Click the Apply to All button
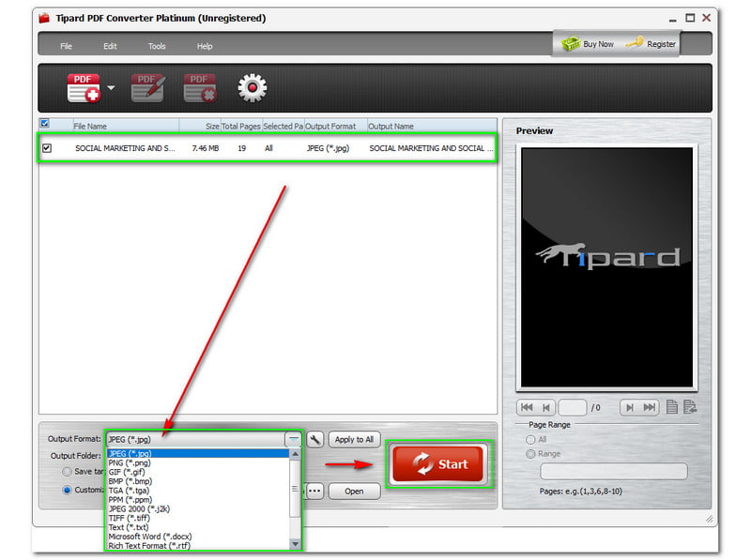751x560 pixels. (354, 439)
